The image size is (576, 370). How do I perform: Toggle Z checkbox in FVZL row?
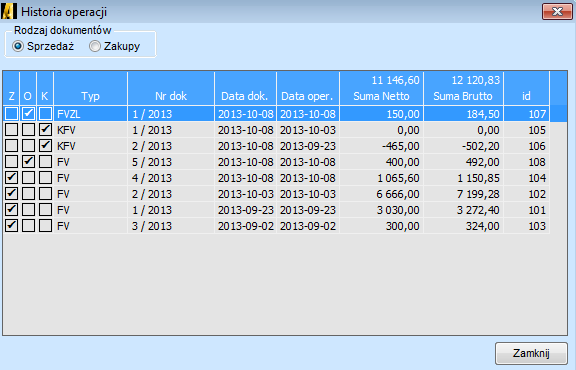(11, 114)
